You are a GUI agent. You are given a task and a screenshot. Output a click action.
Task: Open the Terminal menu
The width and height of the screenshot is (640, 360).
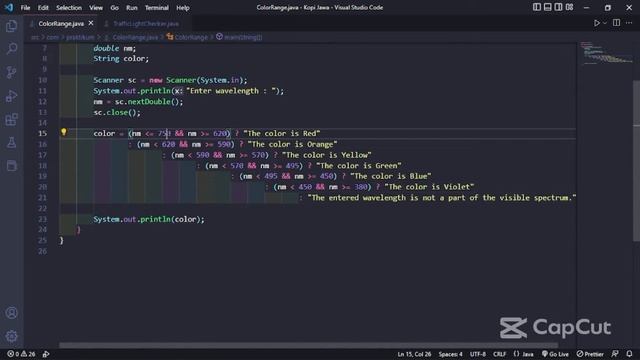point(156,7)
